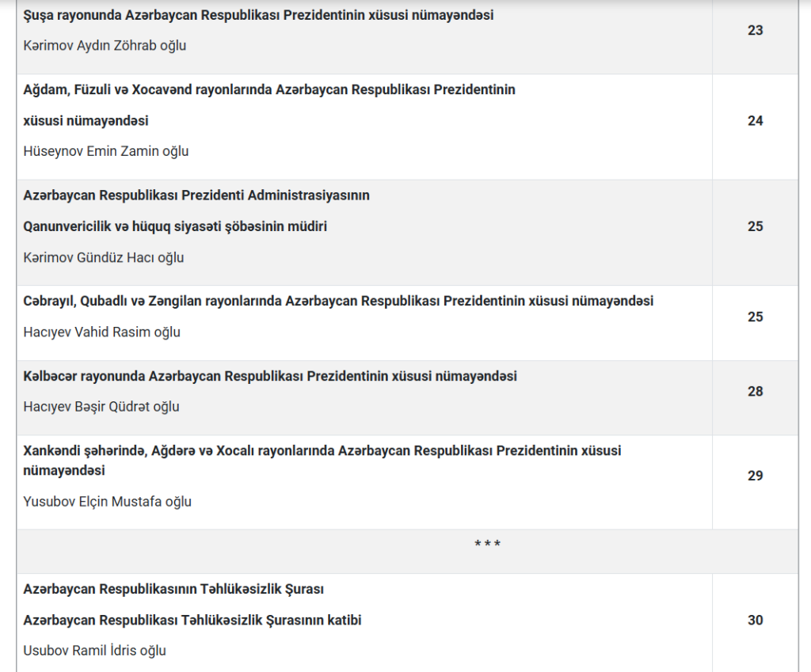Click the three-asterisk separator row
Image resolution: width=811 pixels, height=672 pixels.
point(487,545)
